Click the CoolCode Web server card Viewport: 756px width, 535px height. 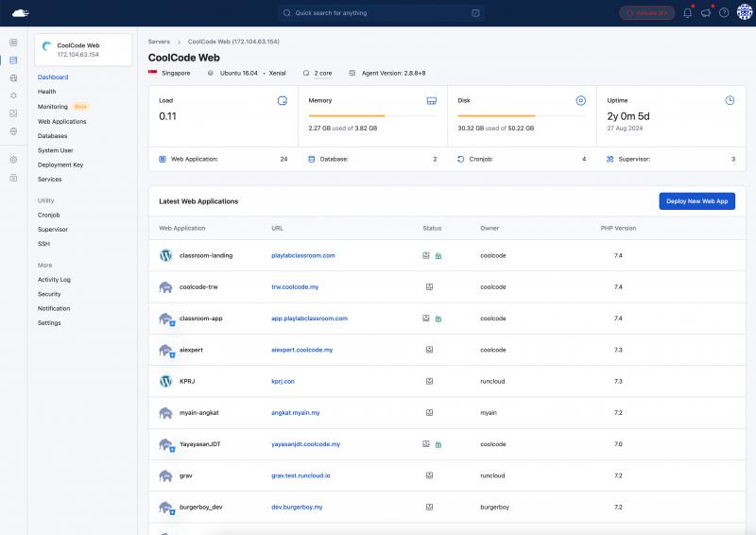pos(83,49)
